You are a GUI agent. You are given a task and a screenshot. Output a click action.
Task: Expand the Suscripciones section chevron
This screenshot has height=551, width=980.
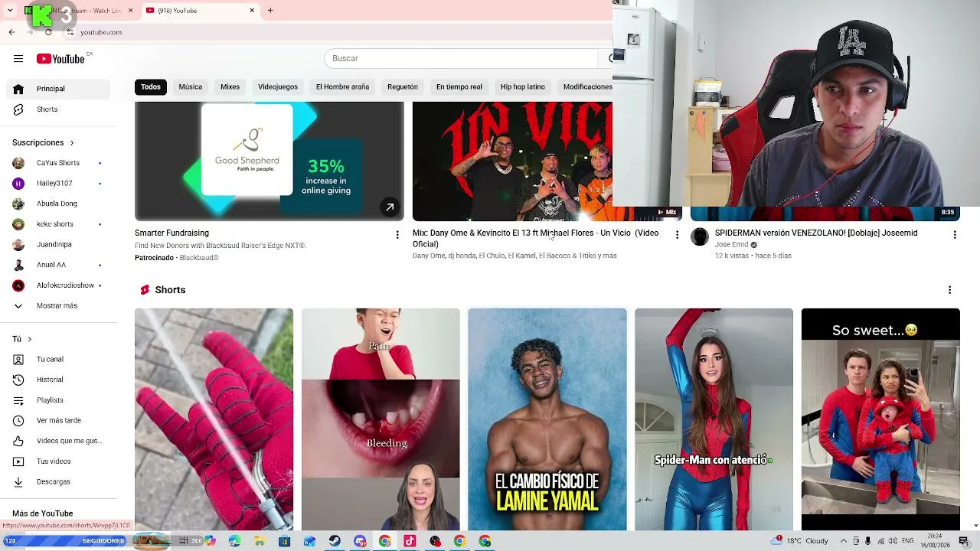[x=72, y=143]
